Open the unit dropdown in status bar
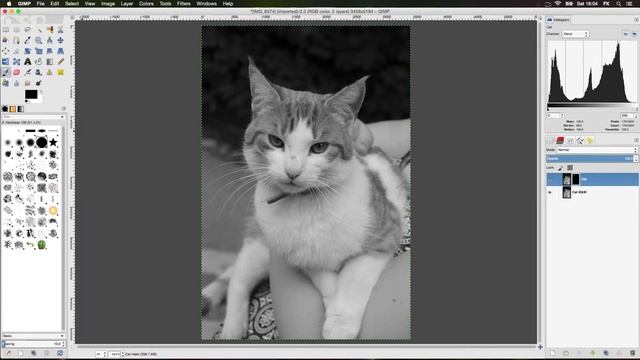640x360 pixels. click(101, 354)
